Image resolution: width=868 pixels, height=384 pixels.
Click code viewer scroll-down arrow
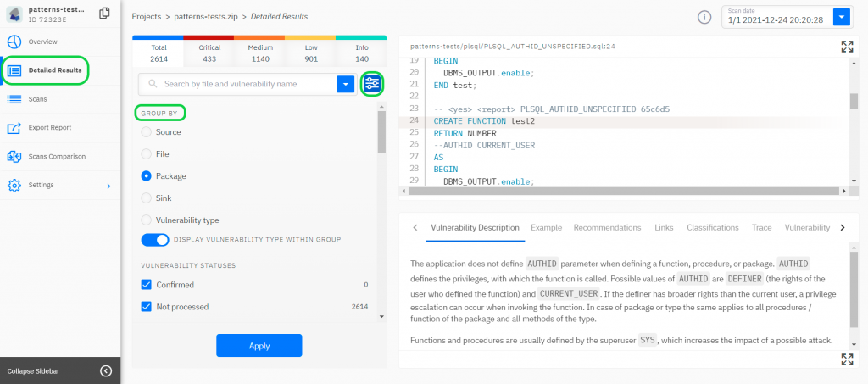[x=854, y=181]
